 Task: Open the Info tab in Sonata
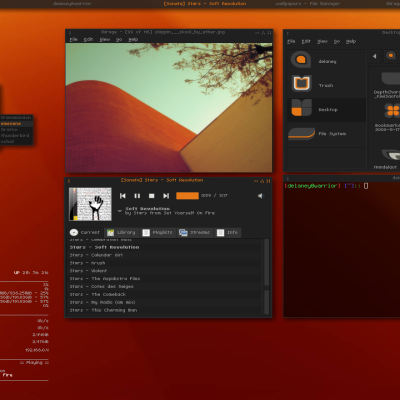pyautogui.click(x=228, y=232)
